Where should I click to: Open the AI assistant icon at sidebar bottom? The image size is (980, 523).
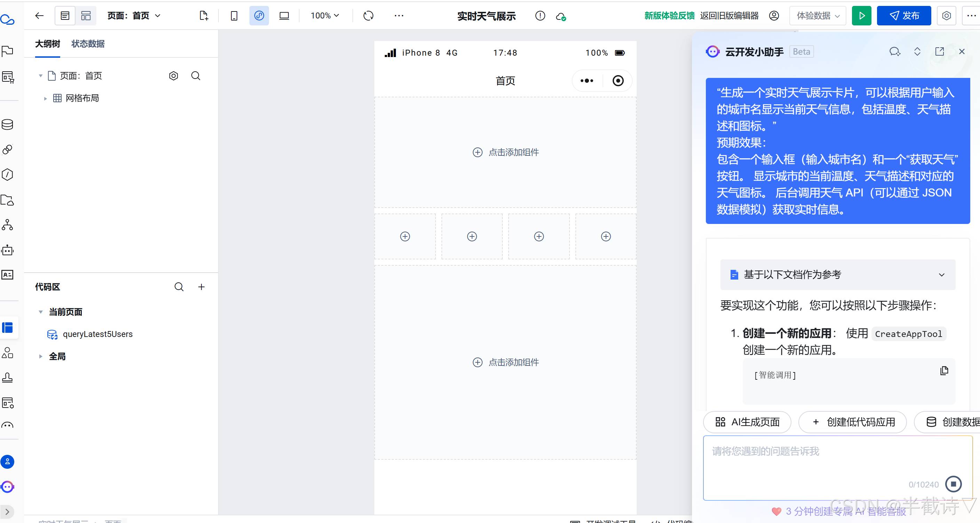(x=8, y=486)
